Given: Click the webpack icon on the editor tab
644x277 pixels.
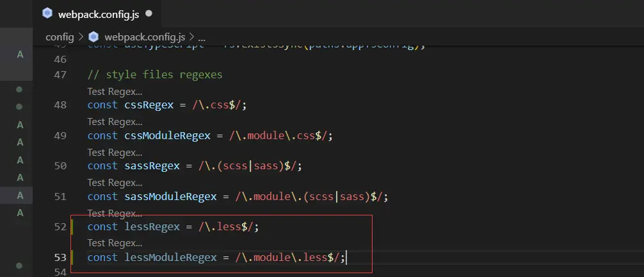Looking at the screenshot, I should (47, 14).
